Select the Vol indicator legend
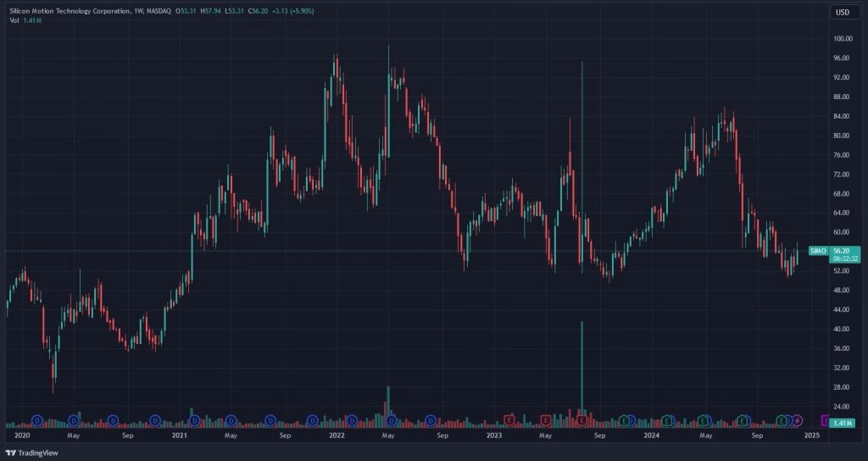 coord(14,19)
